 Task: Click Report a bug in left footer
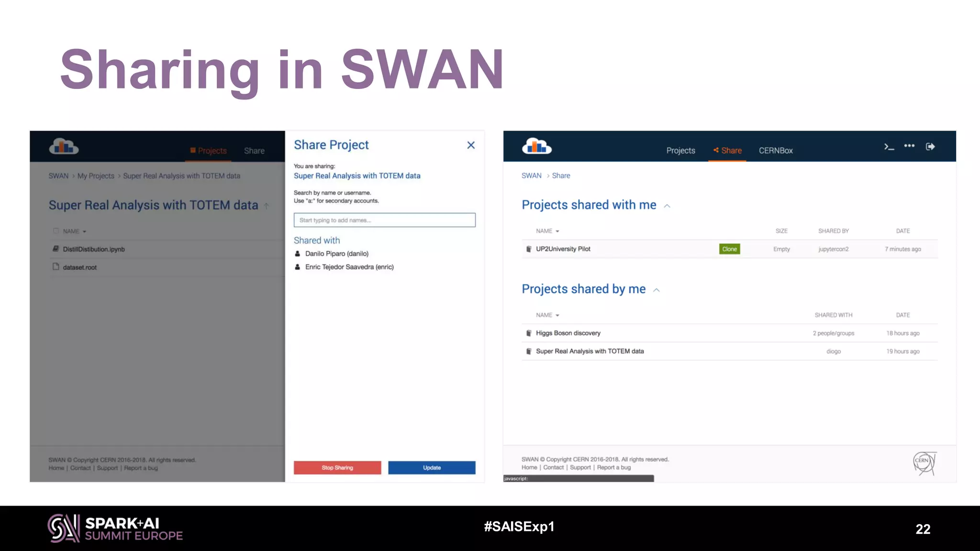(x=141, y=468)
